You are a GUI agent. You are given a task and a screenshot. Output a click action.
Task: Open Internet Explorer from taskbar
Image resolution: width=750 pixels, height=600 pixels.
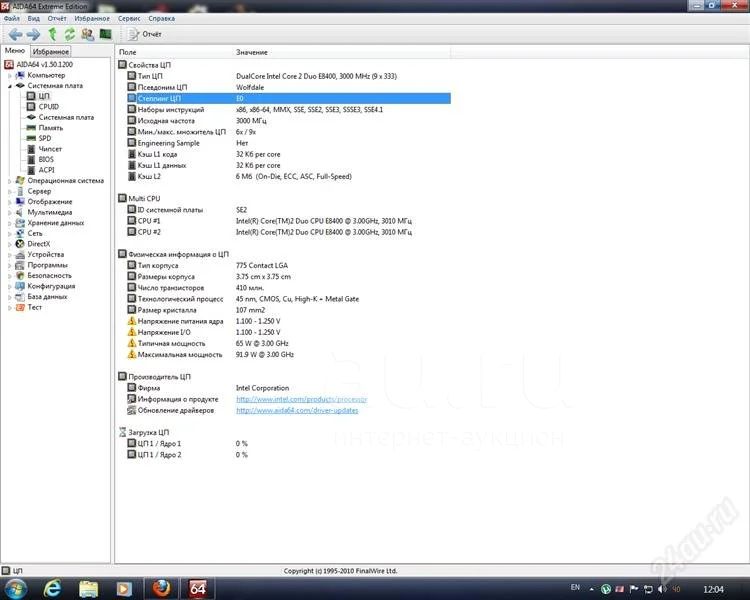click(x=53, y=589)
